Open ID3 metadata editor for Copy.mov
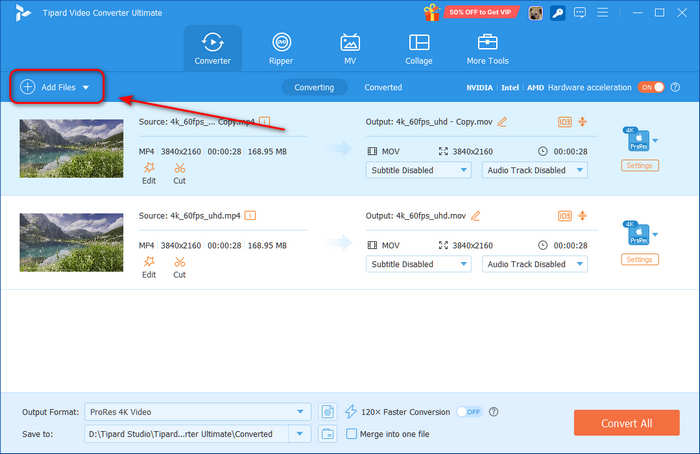Screen dimensions: 700x454 point(565,122)
